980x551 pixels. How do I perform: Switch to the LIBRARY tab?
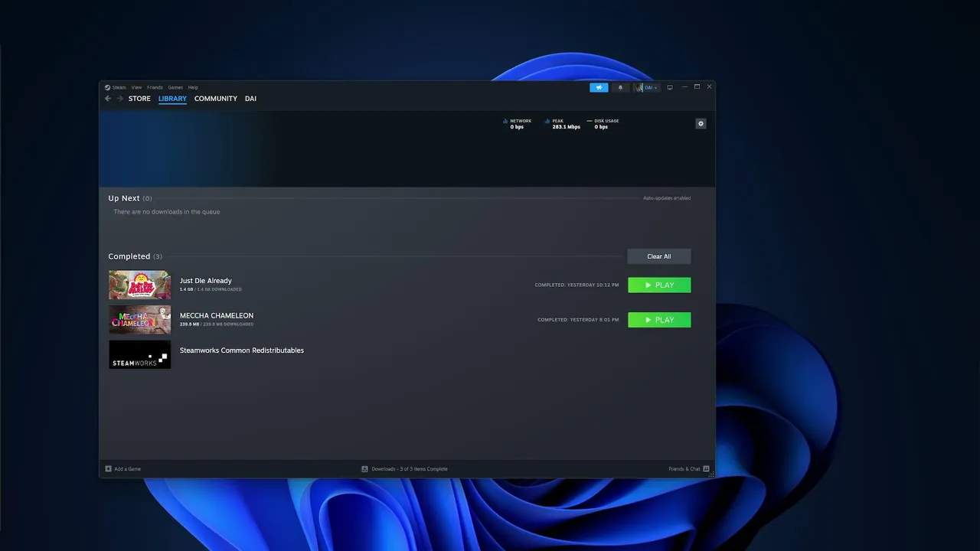[x=172, y=99]
